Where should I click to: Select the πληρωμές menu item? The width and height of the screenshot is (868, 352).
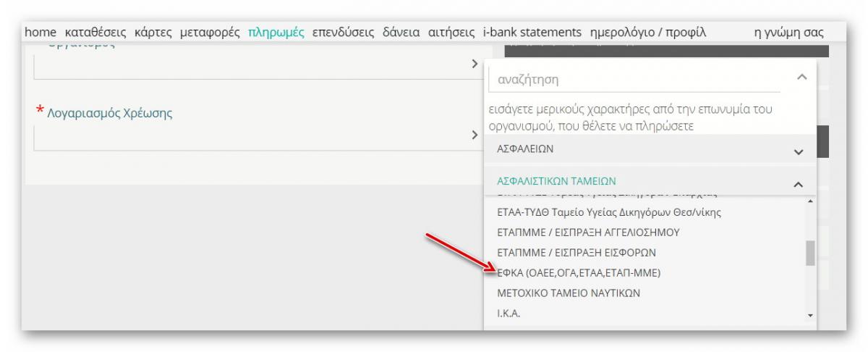[276, 33]
